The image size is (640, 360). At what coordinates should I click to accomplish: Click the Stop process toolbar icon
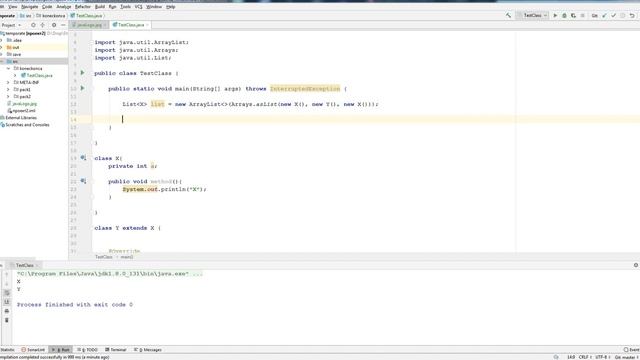tap(582, 16)
